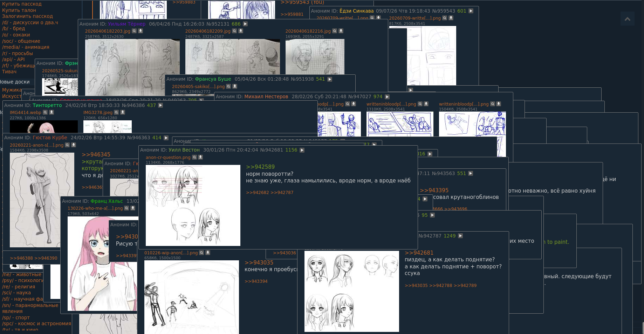Search by image for the 1504Кб writteninbloodp[...].png
This screenshot has width=644, height=334.
[x=493, y=104]
